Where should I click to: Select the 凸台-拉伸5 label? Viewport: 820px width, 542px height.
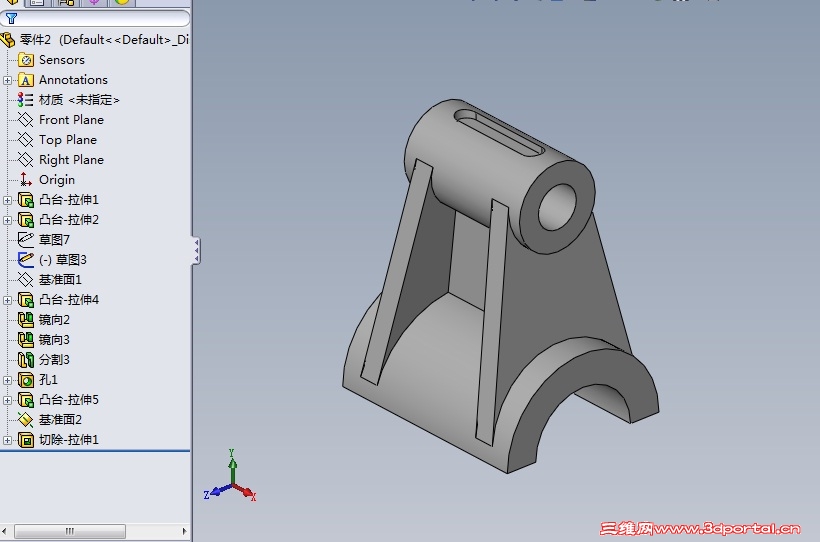69,400
